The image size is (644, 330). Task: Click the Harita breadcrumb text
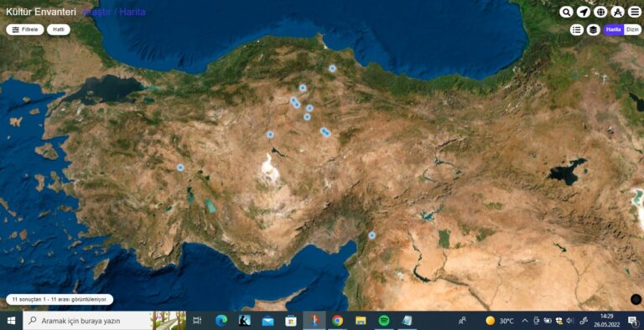click(x=132, y=12)
